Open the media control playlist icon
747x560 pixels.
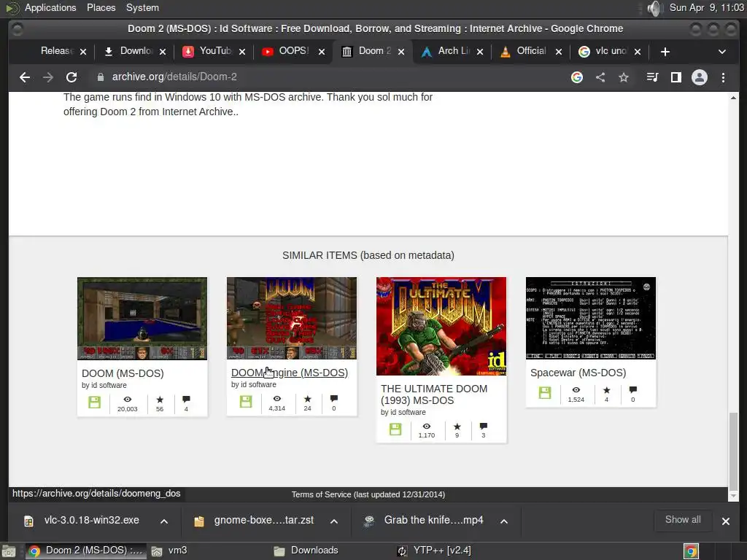click(652, 77)
